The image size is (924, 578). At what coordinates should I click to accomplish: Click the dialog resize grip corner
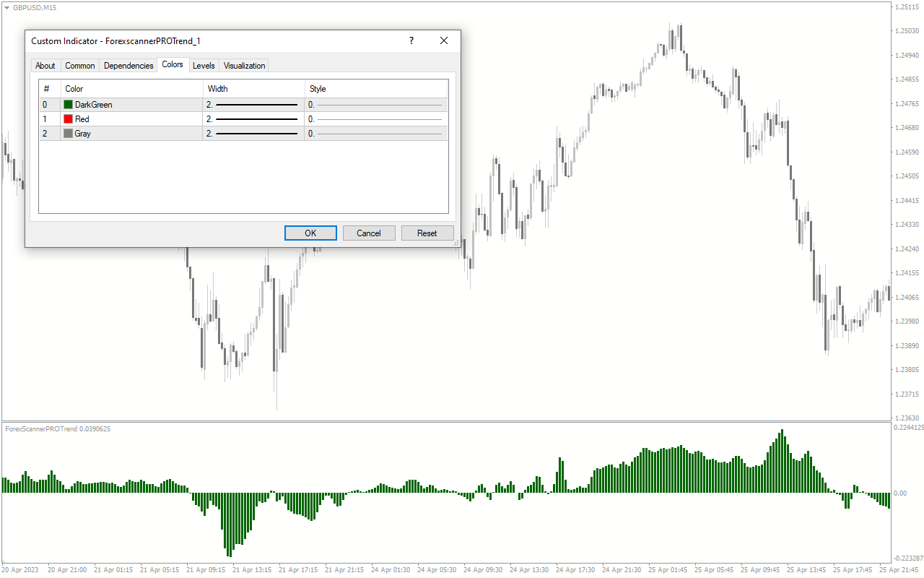(x=456, y=243)
